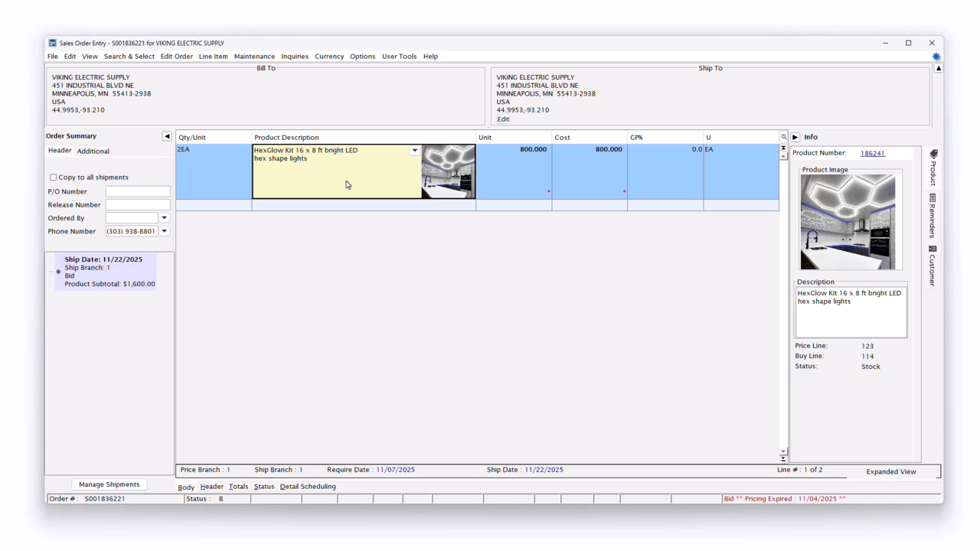Expand the Phone Number dropdown
Screen dimensions: 980x551
[x=164, y=231]
